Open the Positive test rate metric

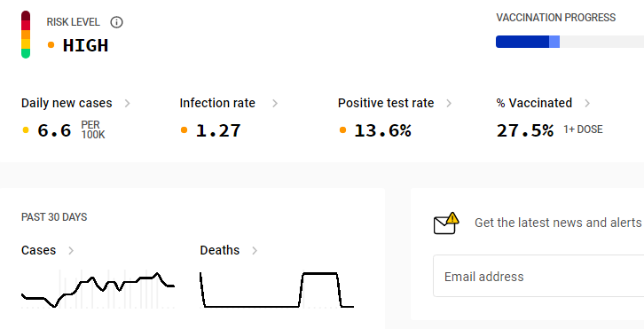tap(386, 103)
